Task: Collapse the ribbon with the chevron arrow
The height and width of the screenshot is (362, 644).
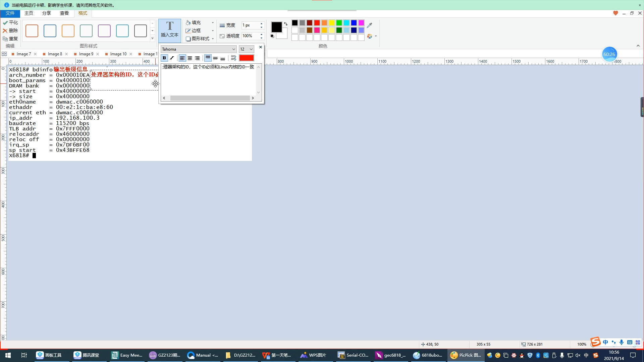Action: pyautogui.click(x=638, y=46)
